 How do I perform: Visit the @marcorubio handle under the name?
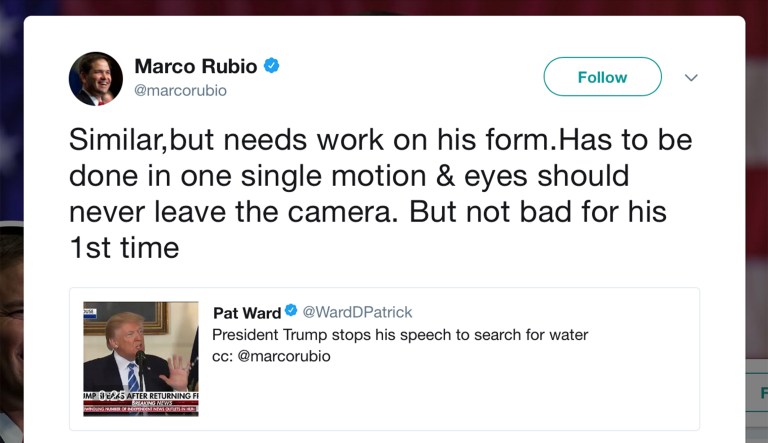pos(180,91)
